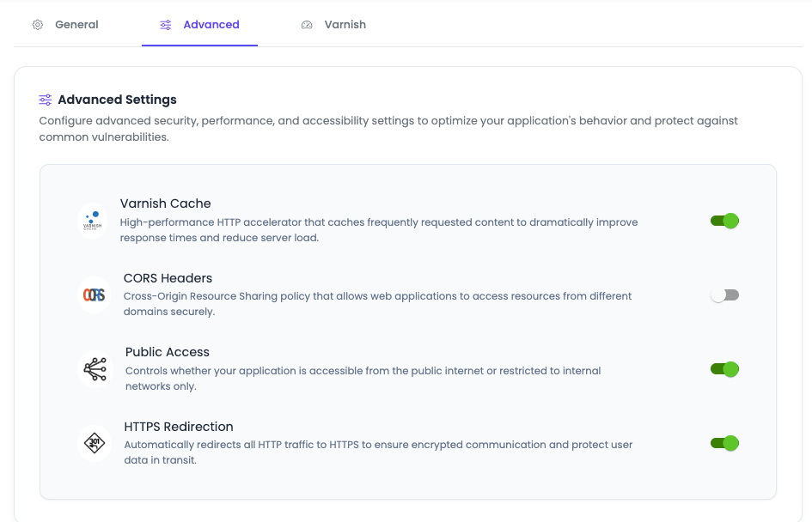Click the HTTPS Redirection 301 icon
The image size is (812, 522).
pyautogui.click(x=93, y=443)
